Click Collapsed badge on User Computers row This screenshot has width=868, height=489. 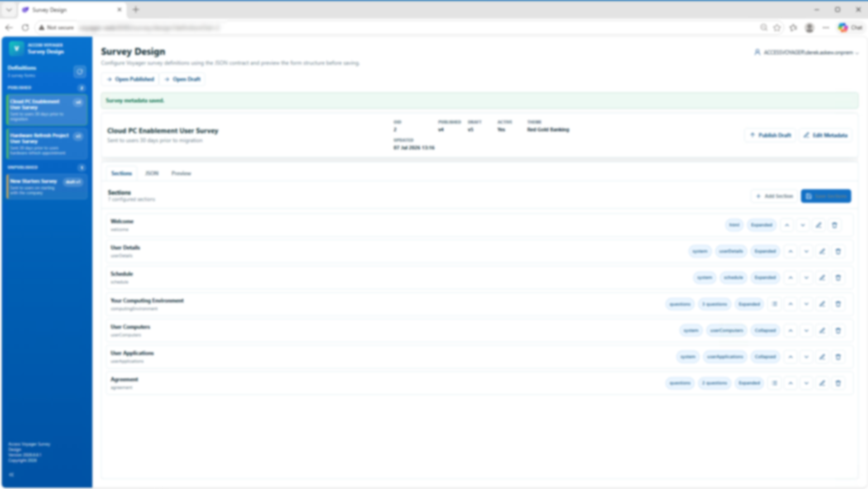tap(765, 331)
